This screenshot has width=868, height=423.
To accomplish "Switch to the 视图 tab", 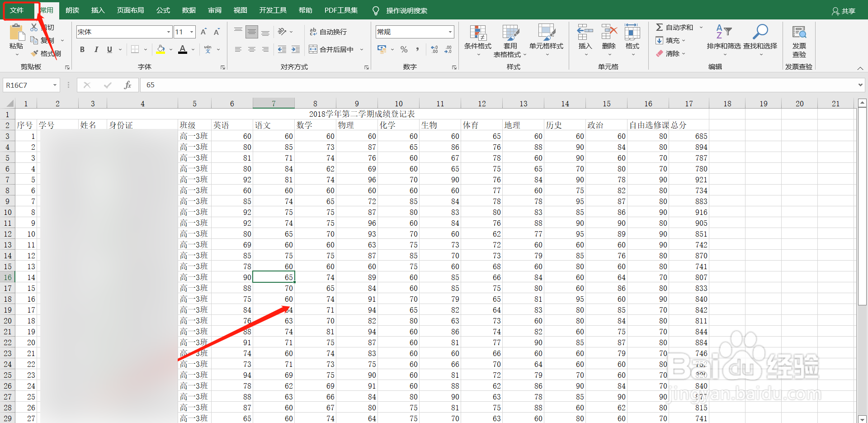I will click(x=241, y=10).
